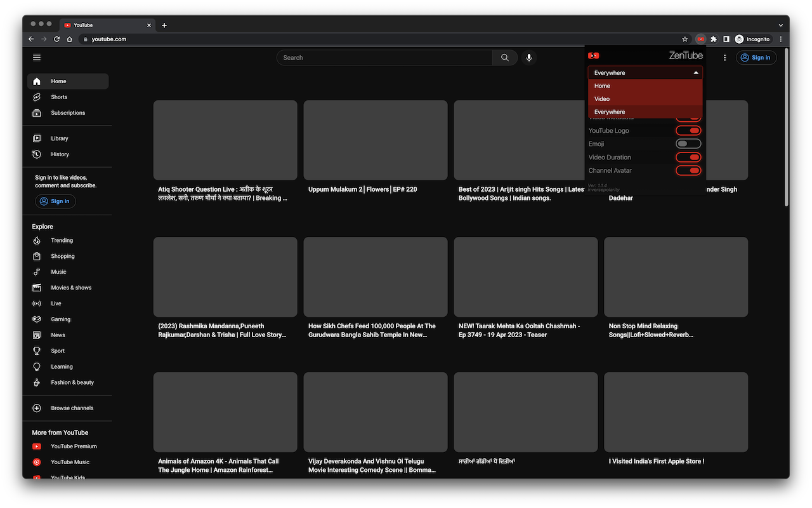Open Taarak Mehta Ka Ooltah Chashmah thumbnail
This screenshot has width=812, height=508.
(x=526, y=277)
